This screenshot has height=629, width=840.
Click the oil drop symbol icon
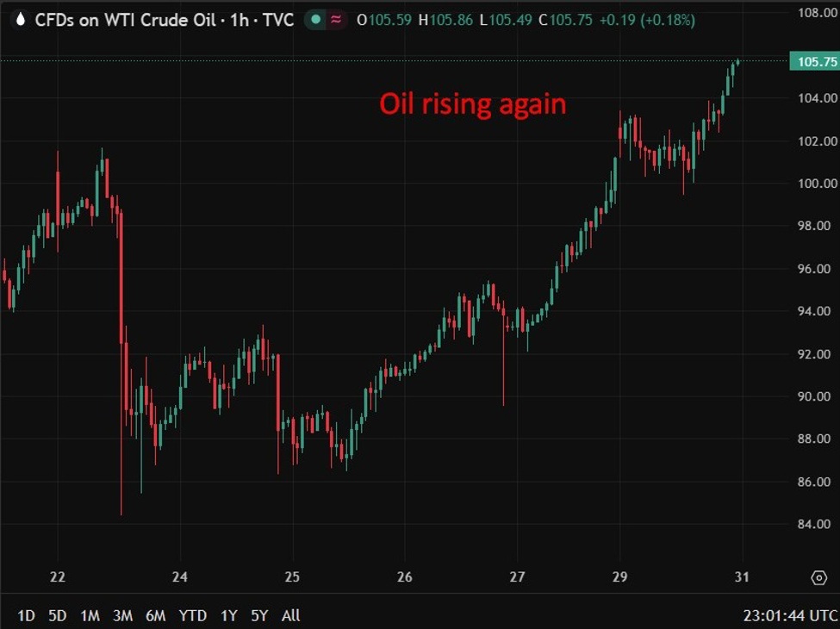(20, 20)
